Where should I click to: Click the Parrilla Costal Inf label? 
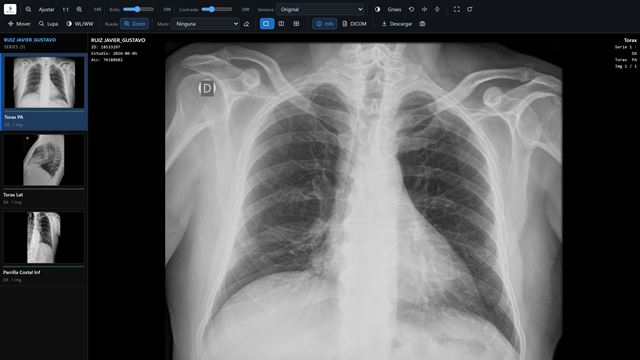click(22, 272)
